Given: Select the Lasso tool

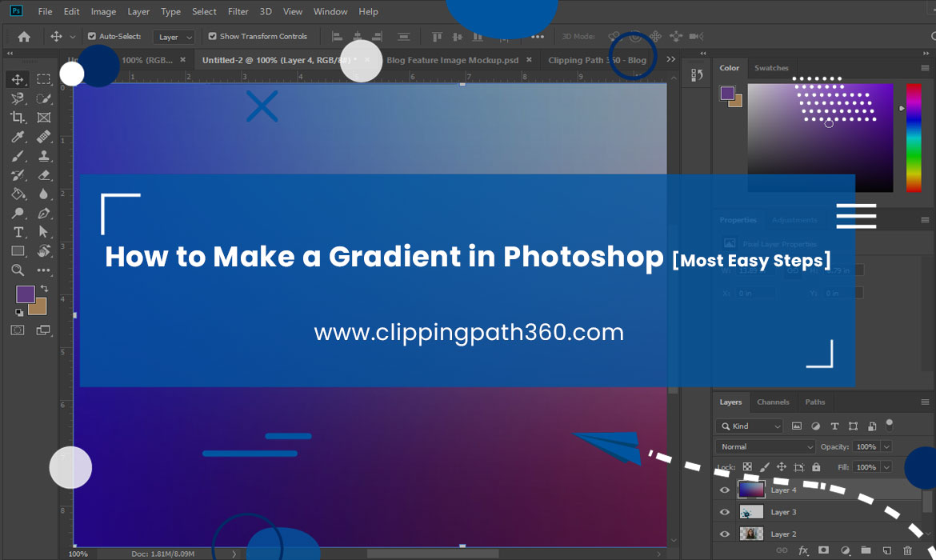Looking at the screenshot, I should click(x=18, y=98).
